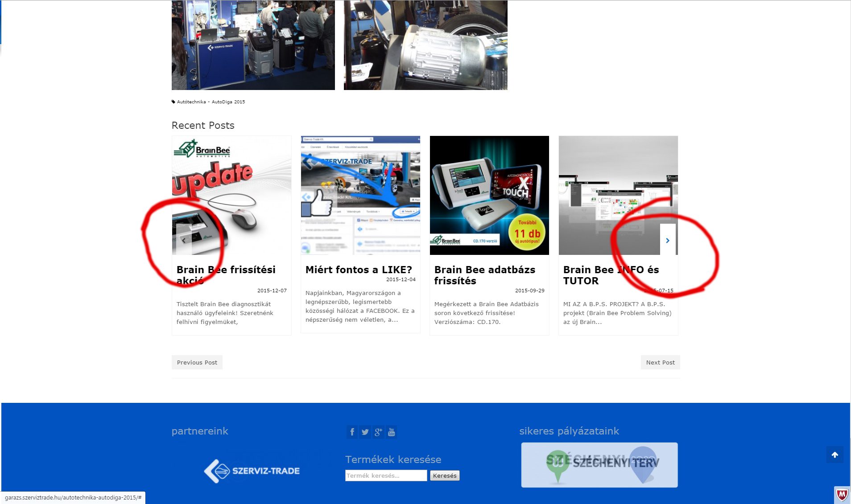Click the Termékek keresése heading
The height and width of the screenshot is (504, 851).
point(393,459)
